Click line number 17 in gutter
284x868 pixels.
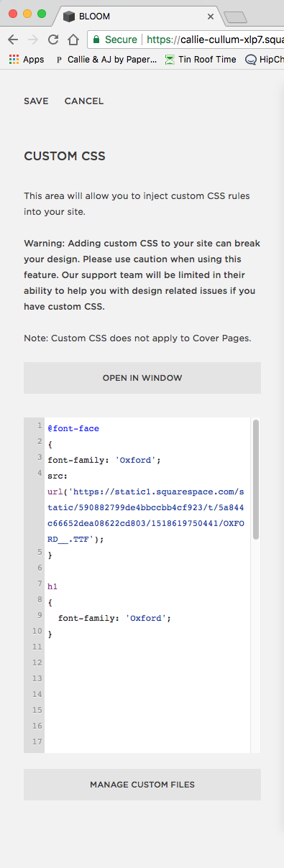pyautogui.click(x=37, y=742)
